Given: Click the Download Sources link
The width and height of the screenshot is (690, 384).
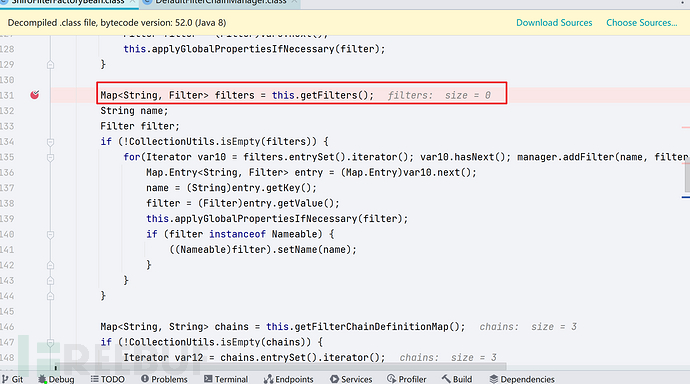Looking at the screenshot, I should [554, 23].
